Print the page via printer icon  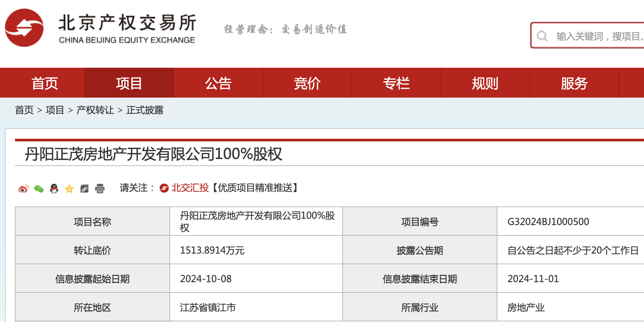click(99, 189)
